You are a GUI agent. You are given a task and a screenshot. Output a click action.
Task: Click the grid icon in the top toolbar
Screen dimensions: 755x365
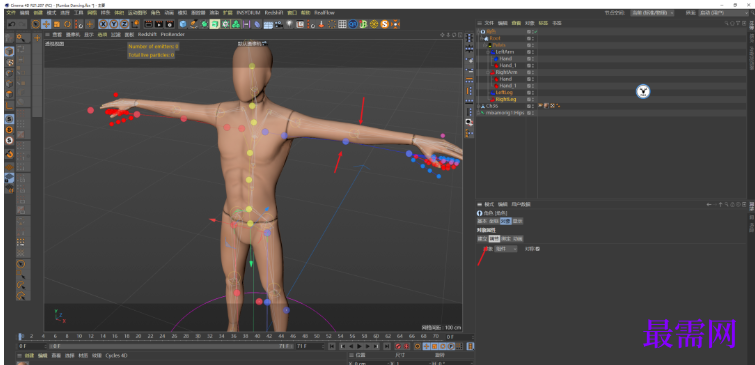point(342,24)
